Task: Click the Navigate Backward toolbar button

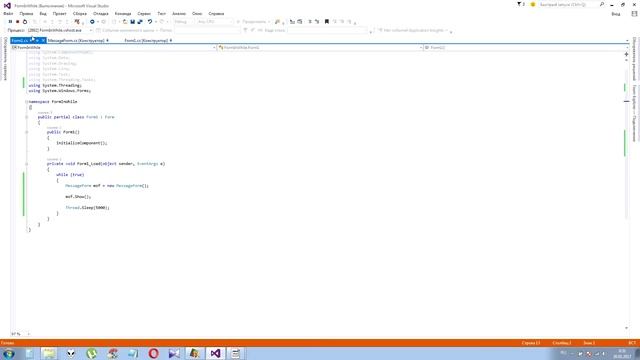Action: tap(92, 22)
